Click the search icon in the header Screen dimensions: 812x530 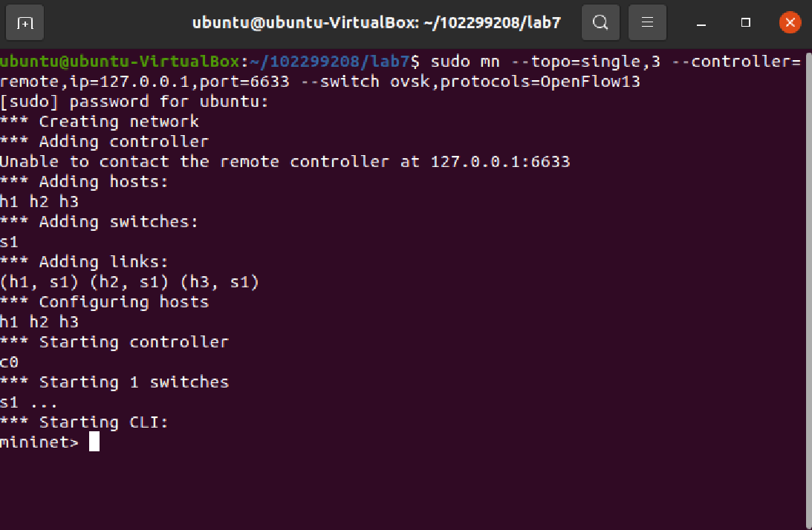point(600,23)
